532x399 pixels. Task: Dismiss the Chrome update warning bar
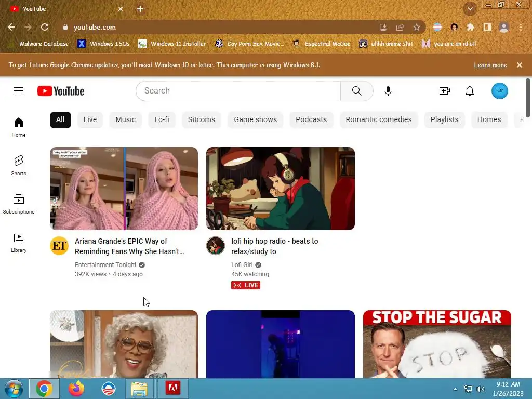[x=520, y=65]
